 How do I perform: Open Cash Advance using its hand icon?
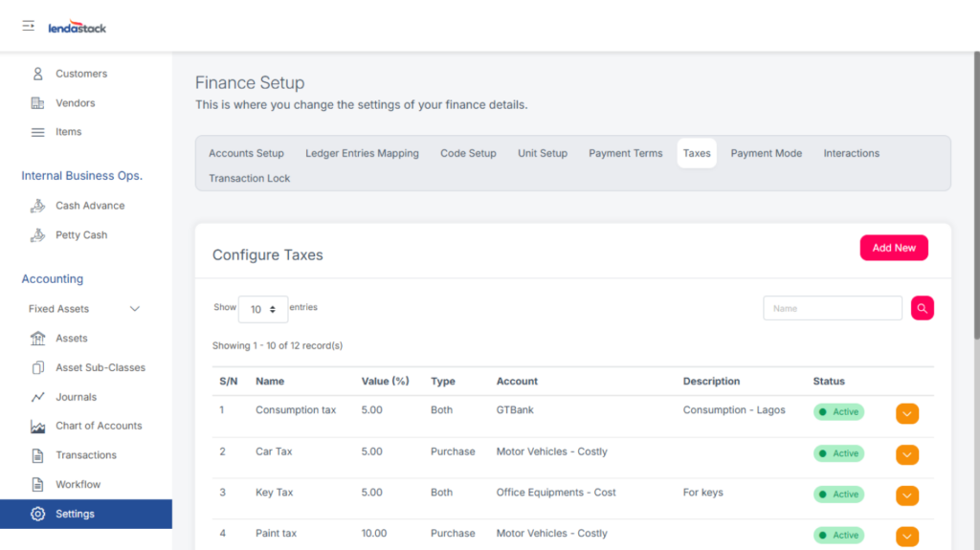38,206
